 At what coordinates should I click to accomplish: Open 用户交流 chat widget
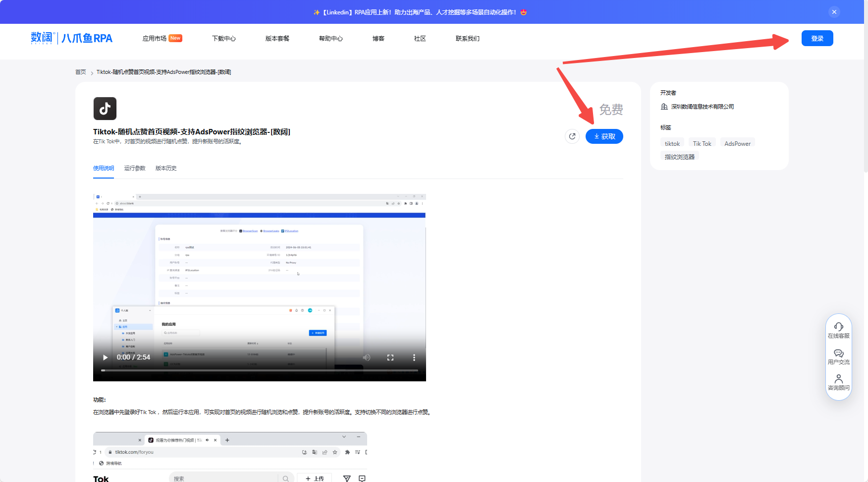point(839,357)
